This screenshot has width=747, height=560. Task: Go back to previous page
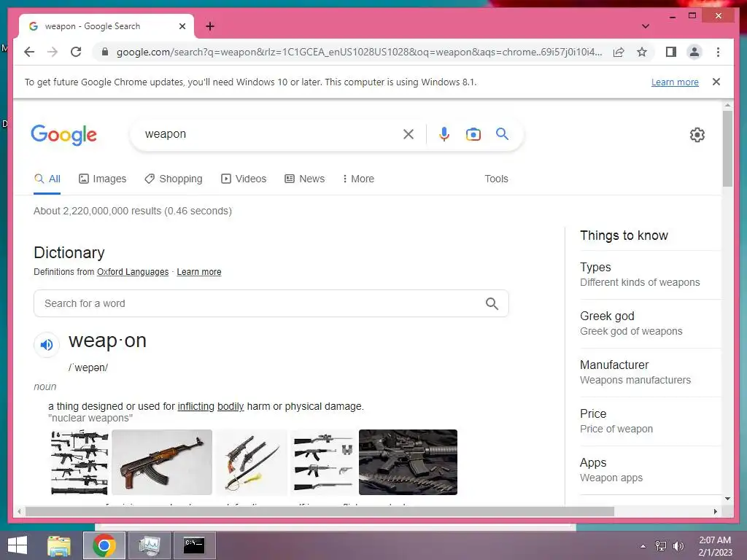(29, 52)
